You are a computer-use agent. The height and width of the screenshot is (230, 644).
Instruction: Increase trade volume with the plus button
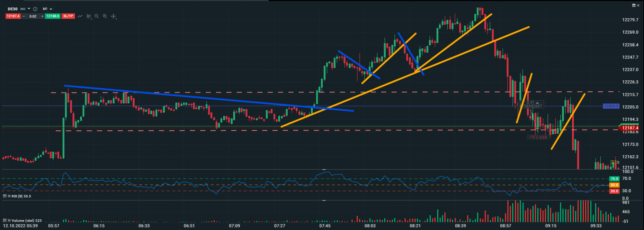pos(42,16)
